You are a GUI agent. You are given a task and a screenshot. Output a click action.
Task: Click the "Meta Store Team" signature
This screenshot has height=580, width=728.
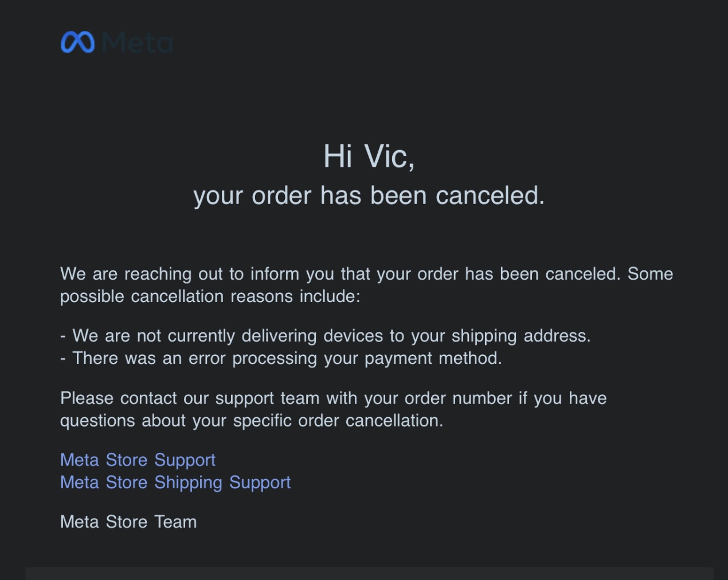coord(128,522)
